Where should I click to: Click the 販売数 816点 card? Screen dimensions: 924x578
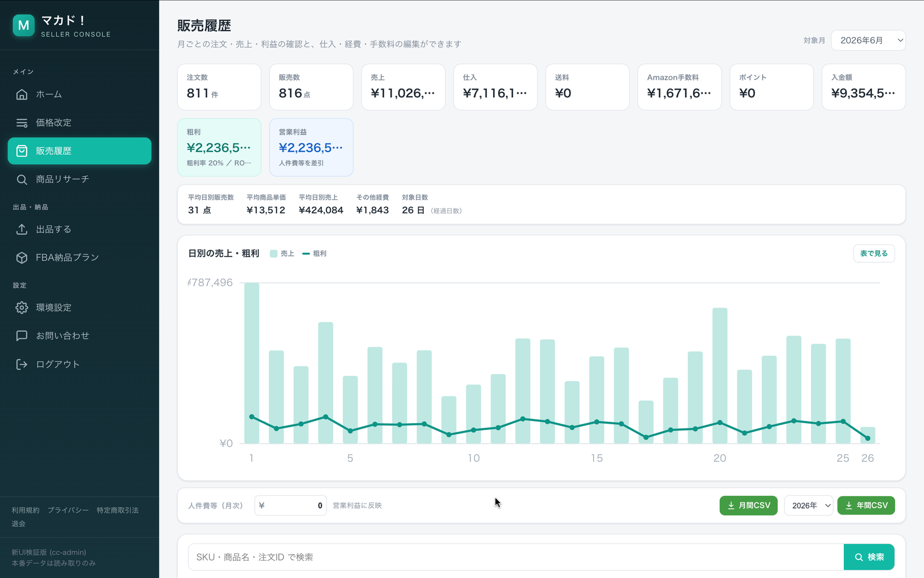(311, 87)
